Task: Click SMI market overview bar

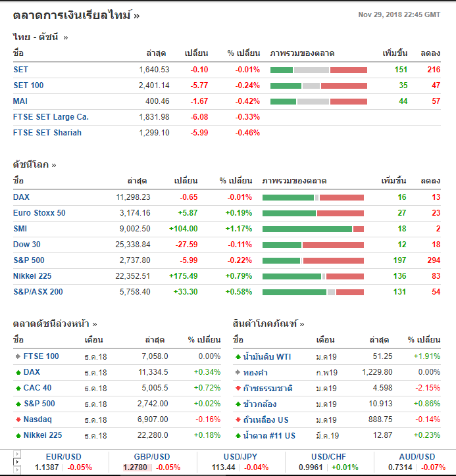Action: (x=313, y=229)
